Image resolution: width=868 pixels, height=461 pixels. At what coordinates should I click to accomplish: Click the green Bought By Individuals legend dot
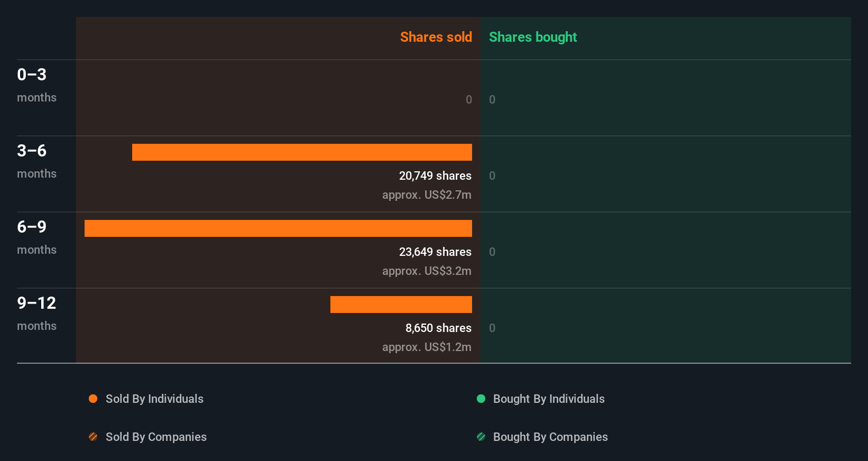pos(481,399)
